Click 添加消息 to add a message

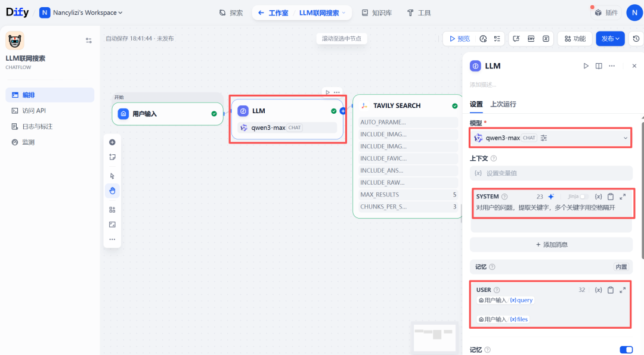551,245
